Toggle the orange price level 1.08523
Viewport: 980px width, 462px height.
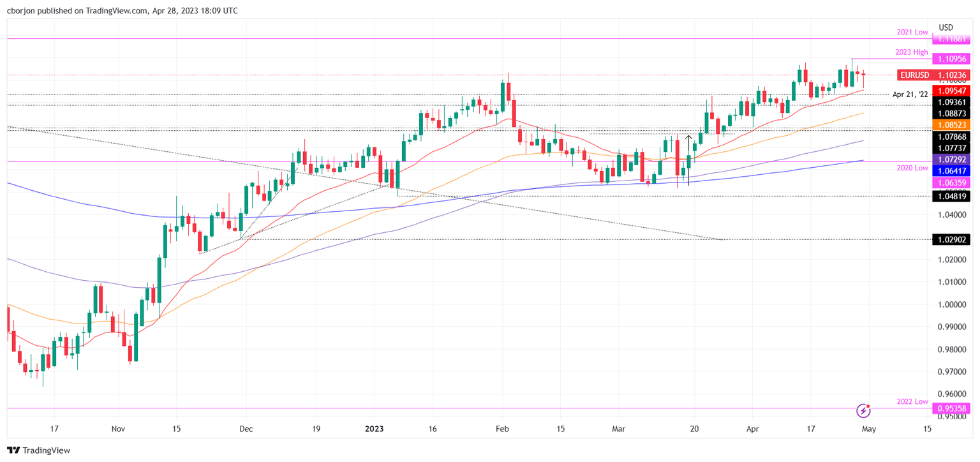(x=951, y=125)
